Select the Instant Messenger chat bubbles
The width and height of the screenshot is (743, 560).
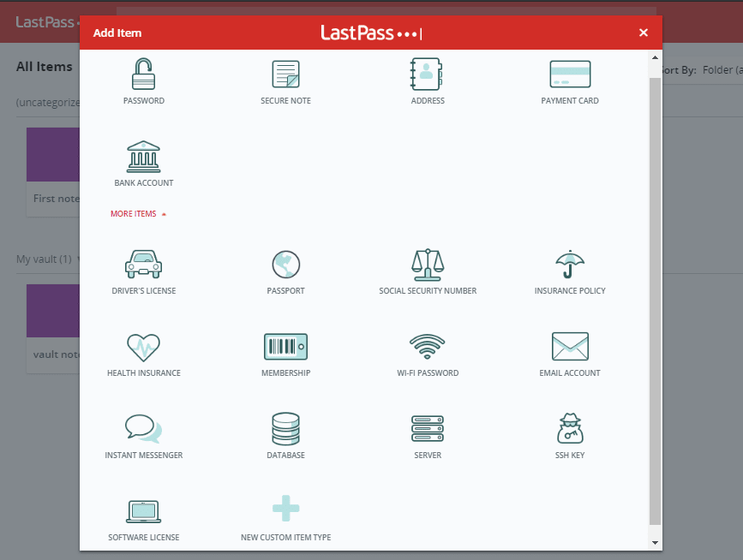[144, 429]
